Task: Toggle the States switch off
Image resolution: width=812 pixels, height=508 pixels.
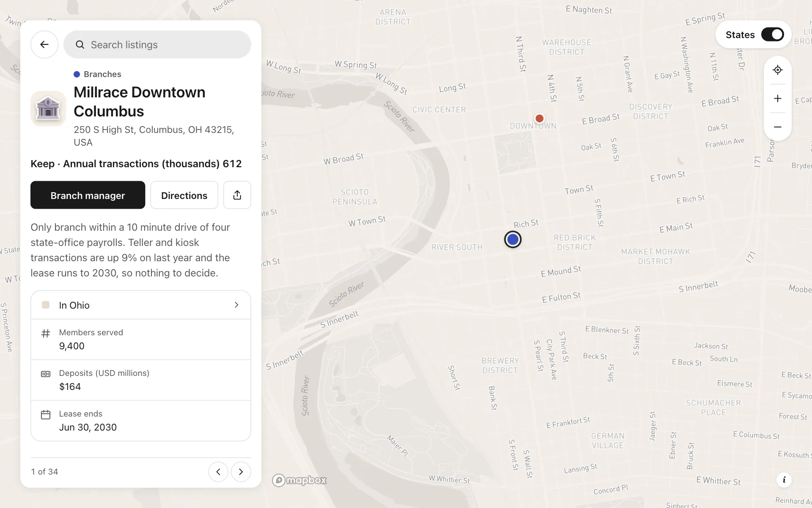Action: coord(773,35)
